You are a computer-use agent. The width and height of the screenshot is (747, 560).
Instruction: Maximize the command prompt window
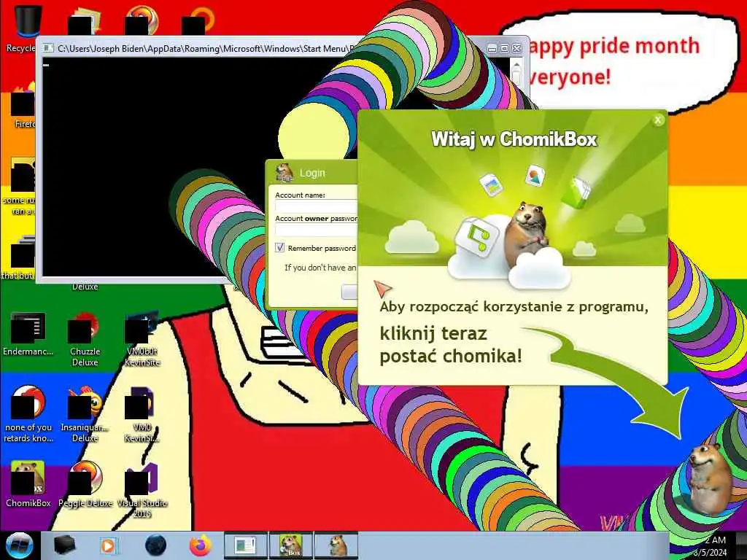504,49
